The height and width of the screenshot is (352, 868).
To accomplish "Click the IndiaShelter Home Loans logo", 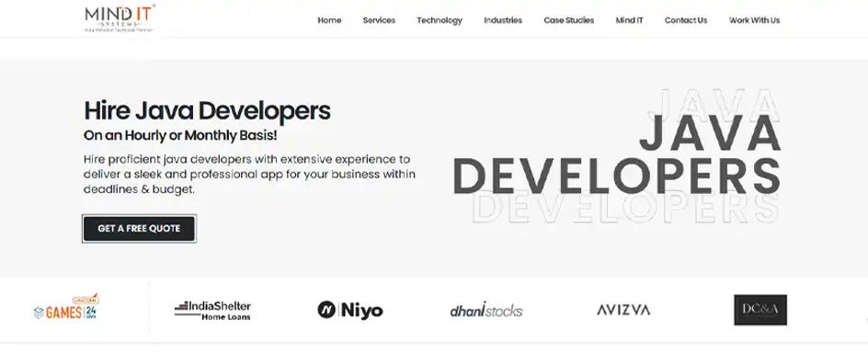I will click(x=212, y=310).
